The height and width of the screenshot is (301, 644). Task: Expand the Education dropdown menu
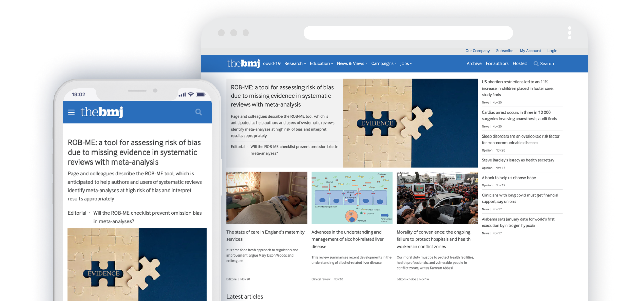click(x=321, y=64)
